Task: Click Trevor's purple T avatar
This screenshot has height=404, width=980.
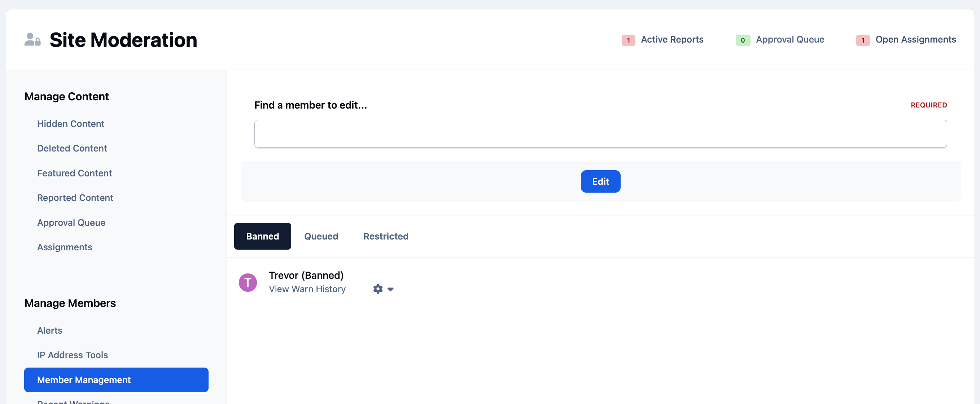Action: [248, 283]
